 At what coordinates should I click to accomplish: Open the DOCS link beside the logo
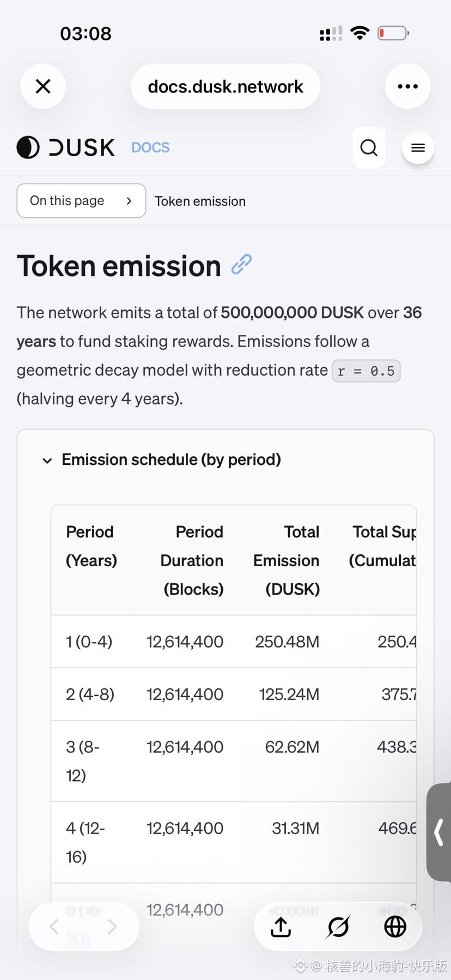150,148
